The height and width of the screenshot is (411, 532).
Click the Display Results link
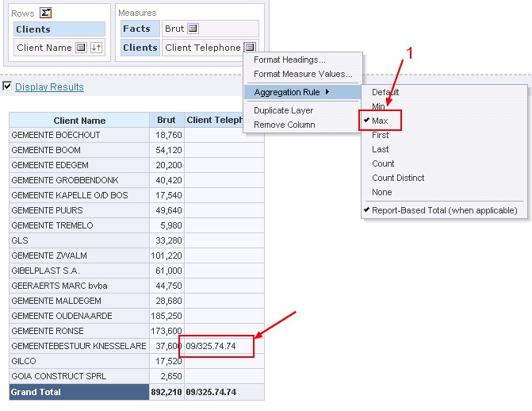(x=49, y=87)
